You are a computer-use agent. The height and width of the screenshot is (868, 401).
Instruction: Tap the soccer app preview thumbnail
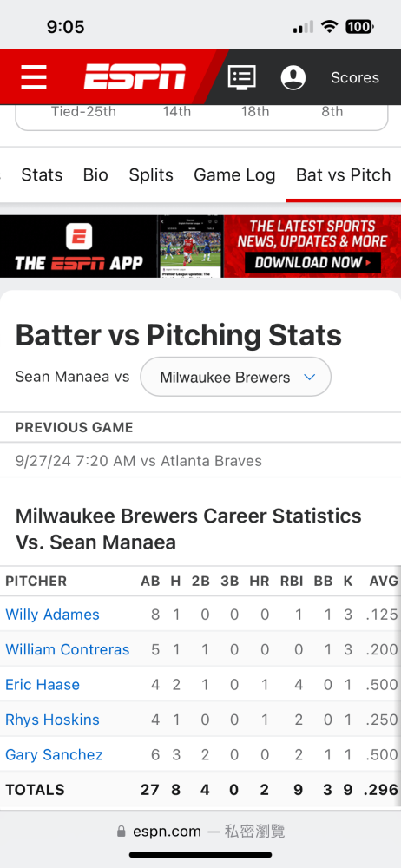[x=190, y=247]
